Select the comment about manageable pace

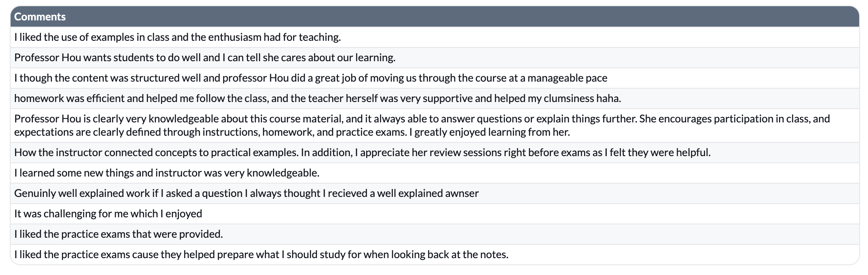(434, 78)
